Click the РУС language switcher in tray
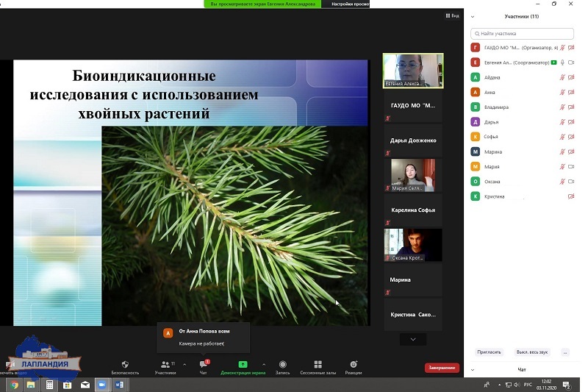 [528, 385]
